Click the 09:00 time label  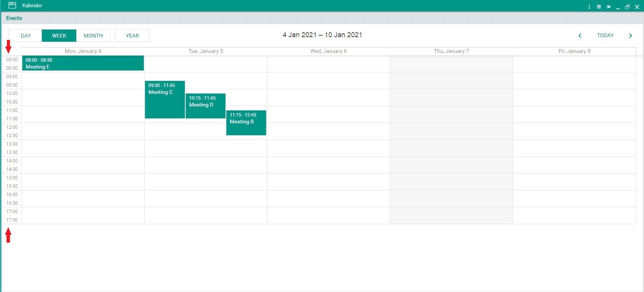[12, 77]
